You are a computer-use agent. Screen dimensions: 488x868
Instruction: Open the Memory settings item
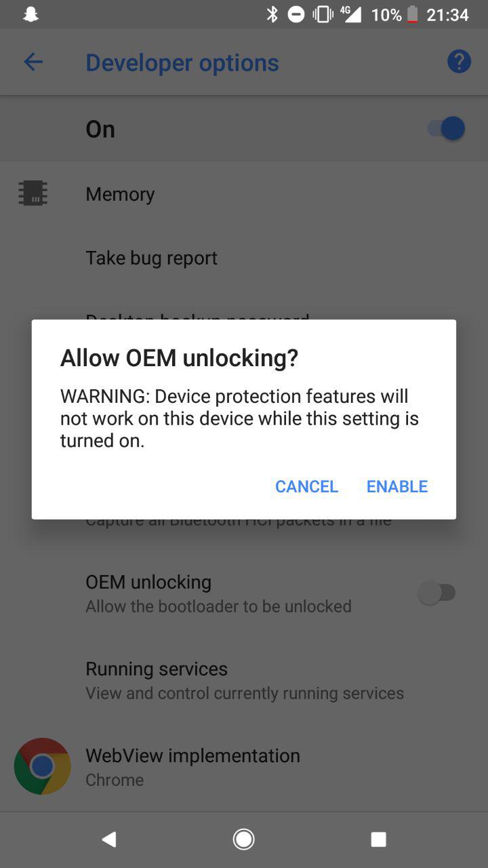point(244,194)
